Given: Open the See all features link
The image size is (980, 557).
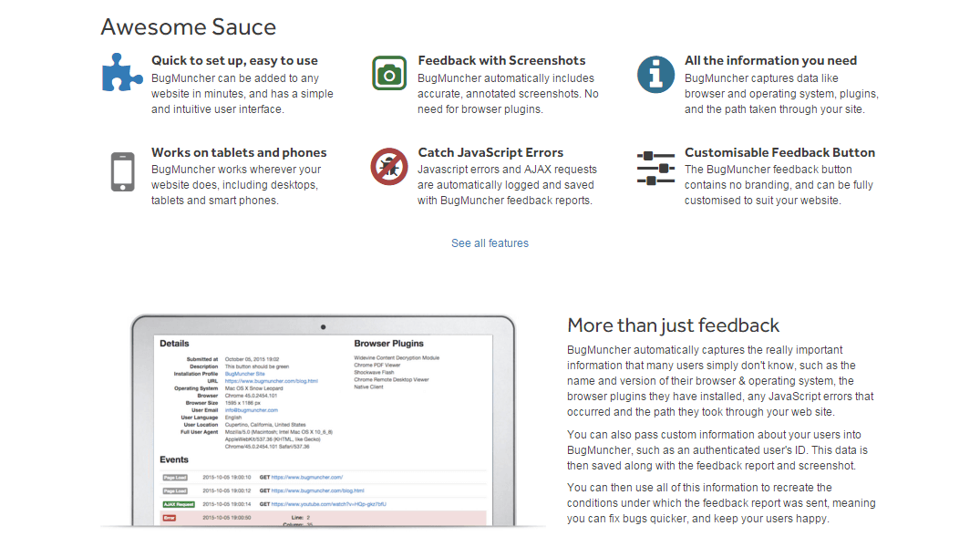Looking at the screenshot, I should [x=490, y=243].
